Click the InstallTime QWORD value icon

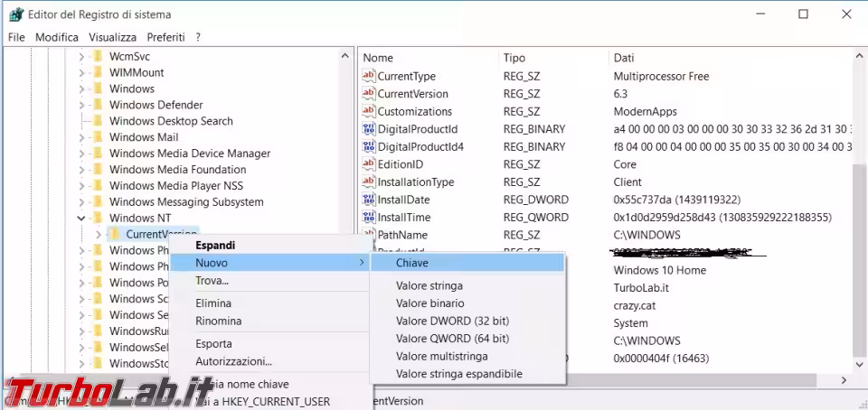369,218
